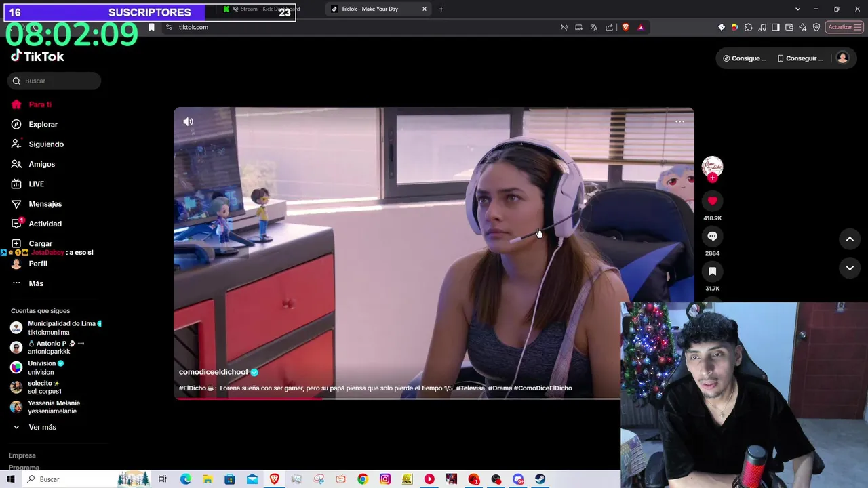The width and height of the screenshot is (868, 488).
Task: Open Instagram from the taskbar
Action: [x=384, y=479]
